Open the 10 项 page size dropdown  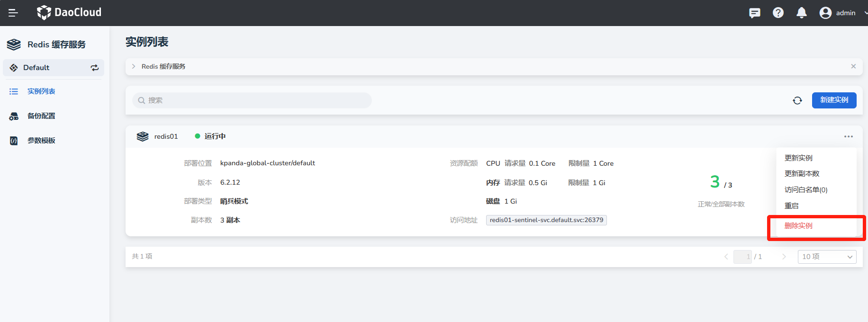pyautogui.click(x=827, y=257)
